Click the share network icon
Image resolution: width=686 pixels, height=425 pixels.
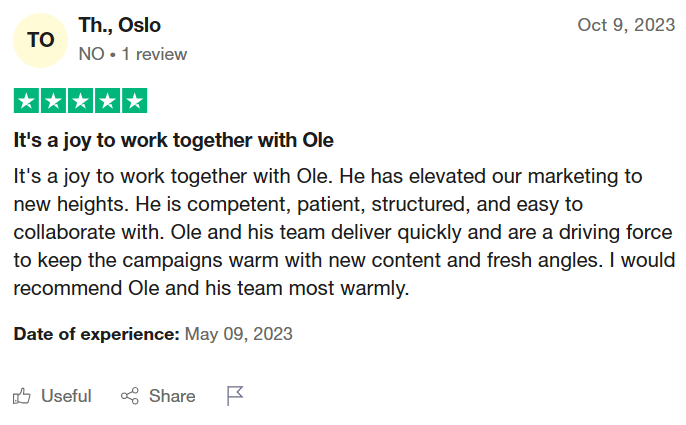130,396
